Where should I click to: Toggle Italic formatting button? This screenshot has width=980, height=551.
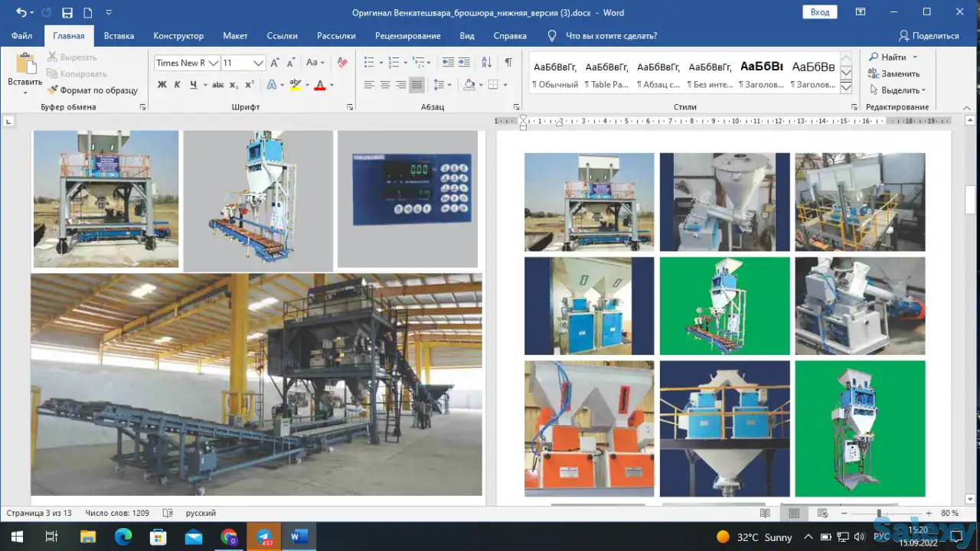(x=177, y=85)
